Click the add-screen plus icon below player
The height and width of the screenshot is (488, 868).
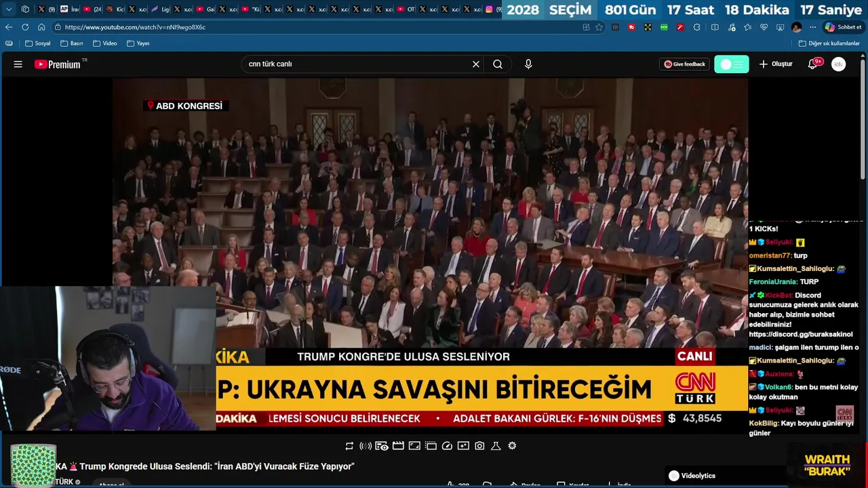click(x=463, y=446)
